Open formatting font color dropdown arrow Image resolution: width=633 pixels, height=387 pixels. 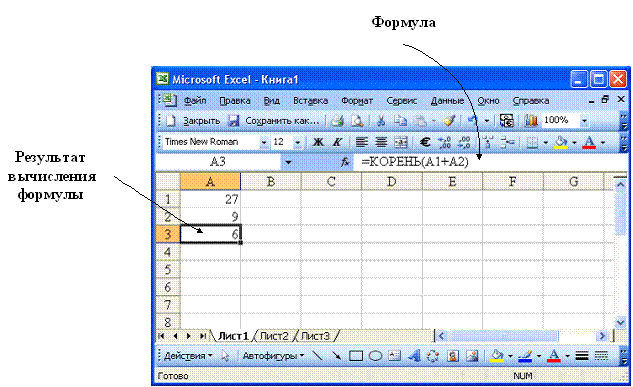[603, 142]
